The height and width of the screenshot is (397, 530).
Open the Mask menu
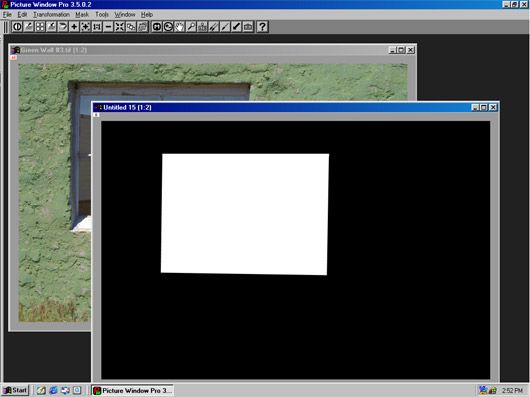coord(82,15)
